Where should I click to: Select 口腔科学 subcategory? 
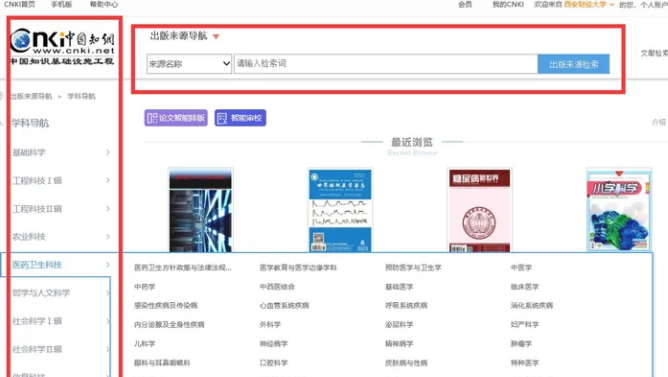click(x=274, y=363)
